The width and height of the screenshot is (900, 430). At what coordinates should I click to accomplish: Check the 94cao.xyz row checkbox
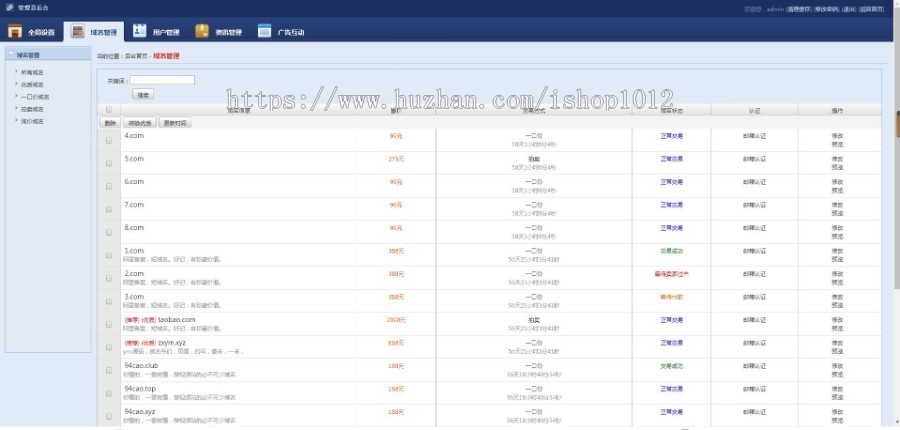tap(109, 416)
